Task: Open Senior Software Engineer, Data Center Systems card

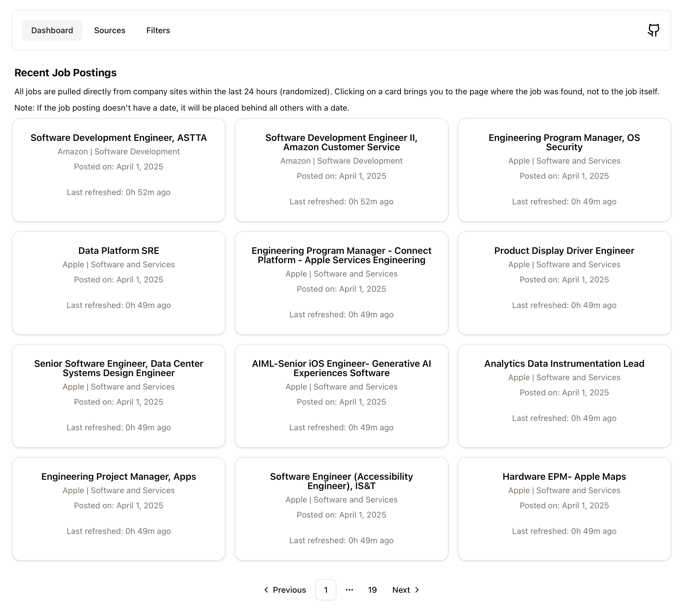Action: 119,396
